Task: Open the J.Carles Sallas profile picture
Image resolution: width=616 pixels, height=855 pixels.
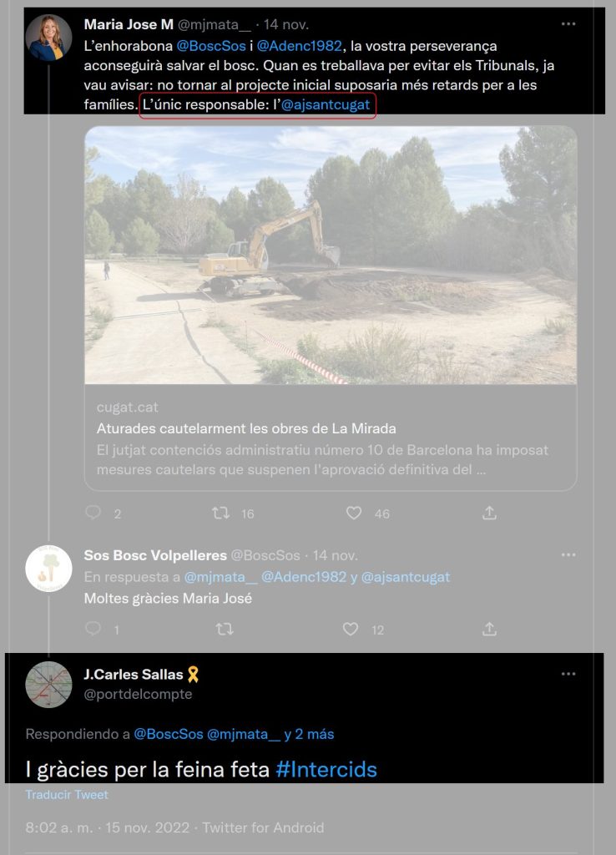Action: click(x=48, y=685)
